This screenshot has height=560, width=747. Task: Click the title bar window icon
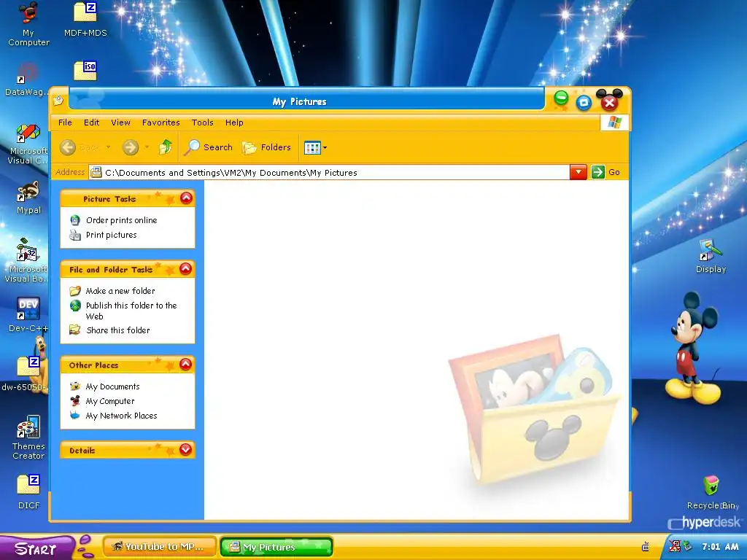pyautogui.click(x=58, y=100)
